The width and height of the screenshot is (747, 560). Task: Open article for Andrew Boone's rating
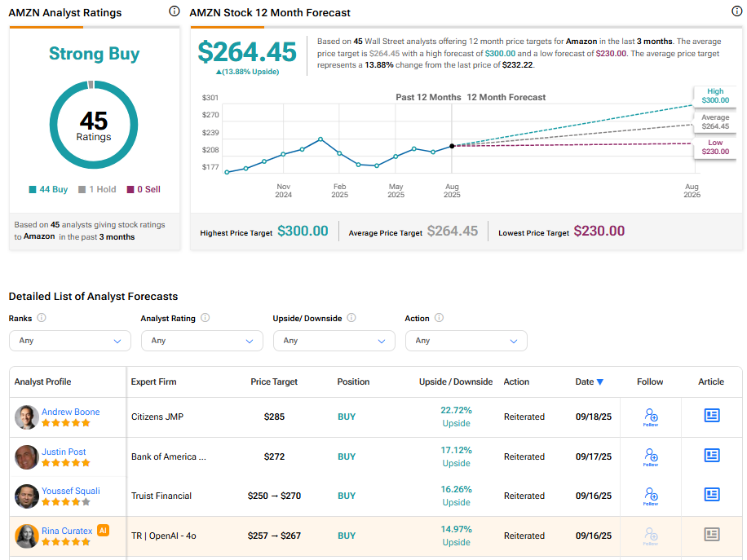pyautogui.click(x=711, y=416)
